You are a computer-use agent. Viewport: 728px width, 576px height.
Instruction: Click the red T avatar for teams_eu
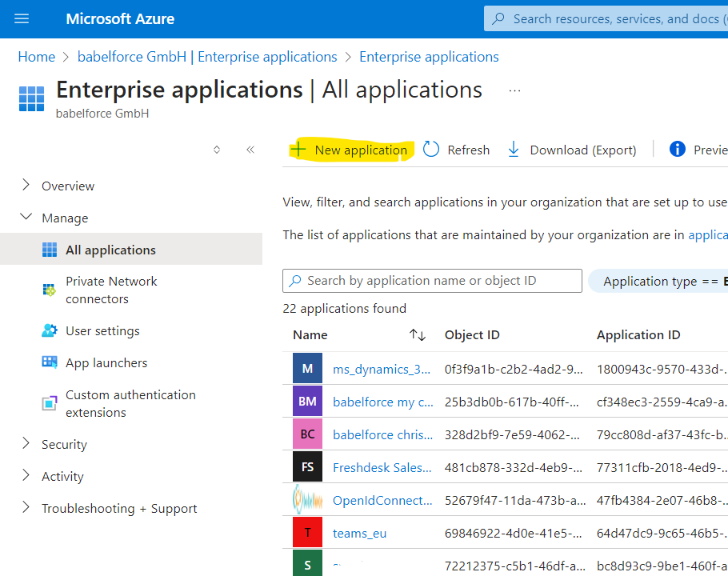pos(307,533)
